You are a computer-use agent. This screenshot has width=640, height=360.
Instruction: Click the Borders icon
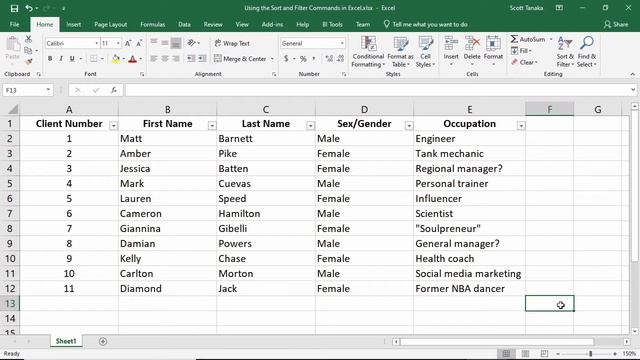pos(93,59)
